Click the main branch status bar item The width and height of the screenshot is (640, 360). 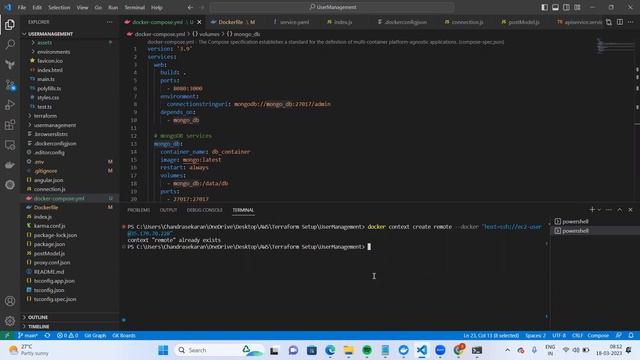[x=28, y=336]
